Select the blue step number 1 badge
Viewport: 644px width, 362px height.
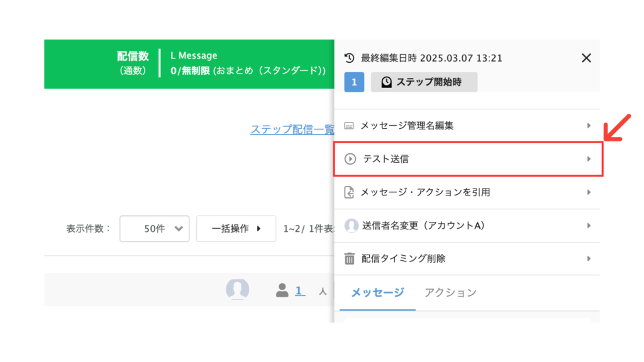click(354, 82)
